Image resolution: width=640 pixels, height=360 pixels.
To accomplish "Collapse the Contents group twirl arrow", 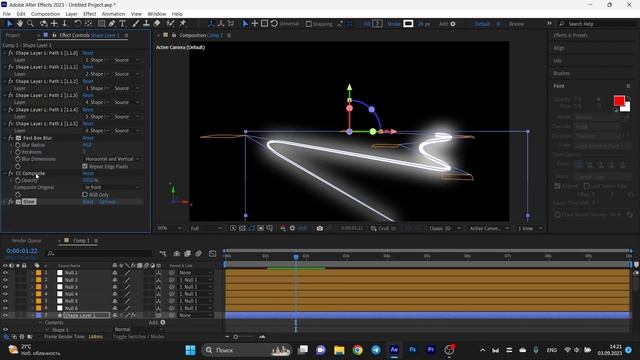I will click(40, 322).
